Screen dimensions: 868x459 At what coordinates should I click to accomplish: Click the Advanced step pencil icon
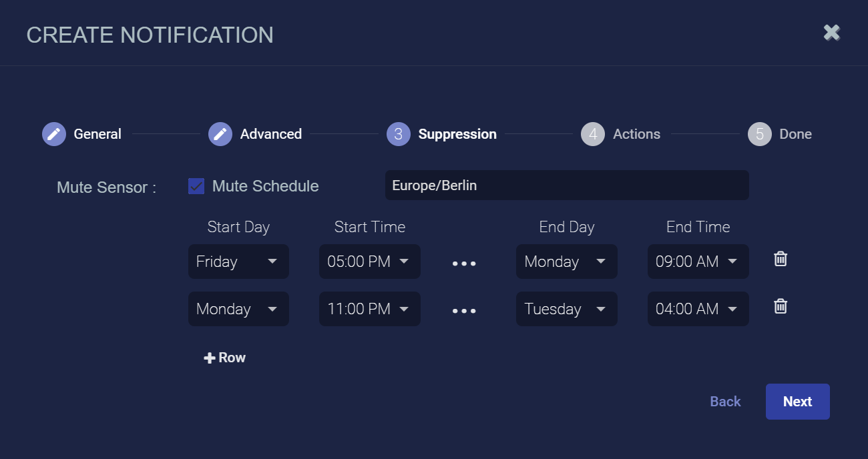220,134
